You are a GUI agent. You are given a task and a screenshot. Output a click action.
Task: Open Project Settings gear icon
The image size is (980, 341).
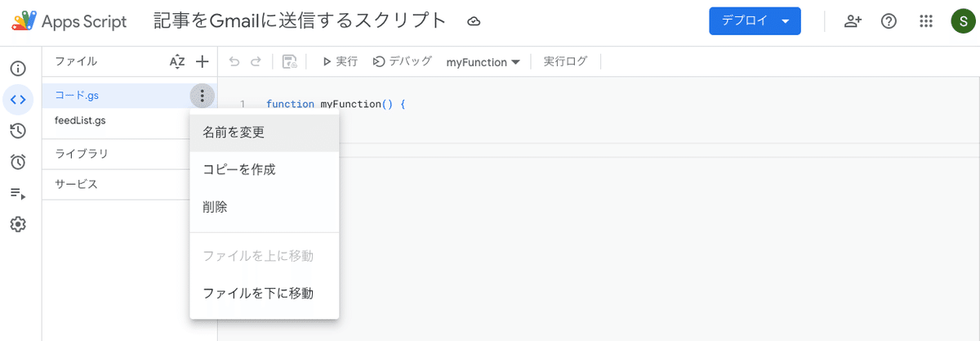coord(18,224)
